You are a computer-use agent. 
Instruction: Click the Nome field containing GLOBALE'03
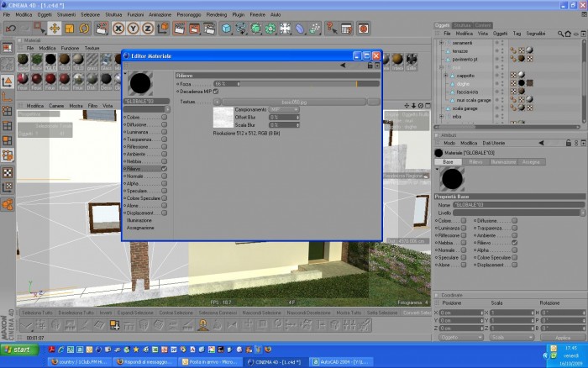click(518, 205)
